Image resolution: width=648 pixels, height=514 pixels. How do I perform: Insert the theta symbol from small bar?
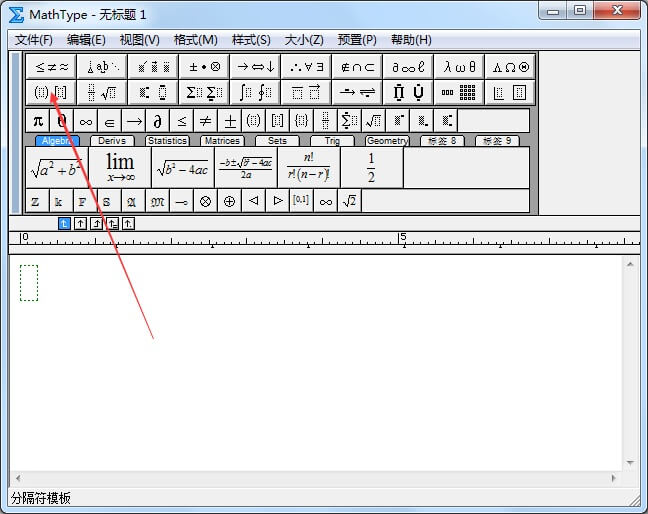[62, 121]
